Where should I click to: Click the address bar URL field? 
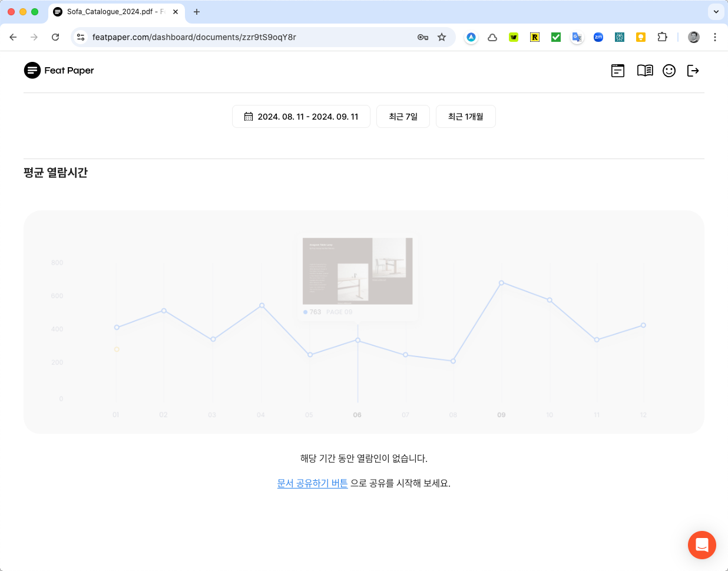[x=247, y=37]
